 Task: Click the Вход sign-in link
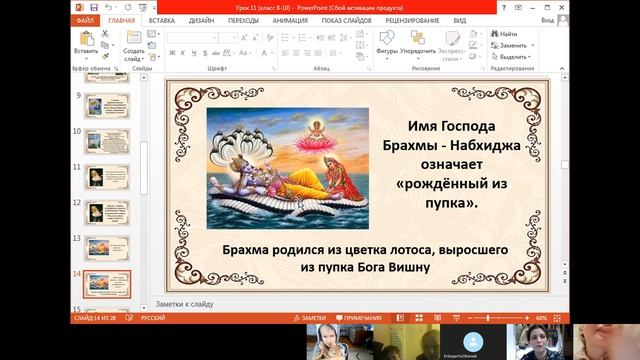click(x=547, y=20)
